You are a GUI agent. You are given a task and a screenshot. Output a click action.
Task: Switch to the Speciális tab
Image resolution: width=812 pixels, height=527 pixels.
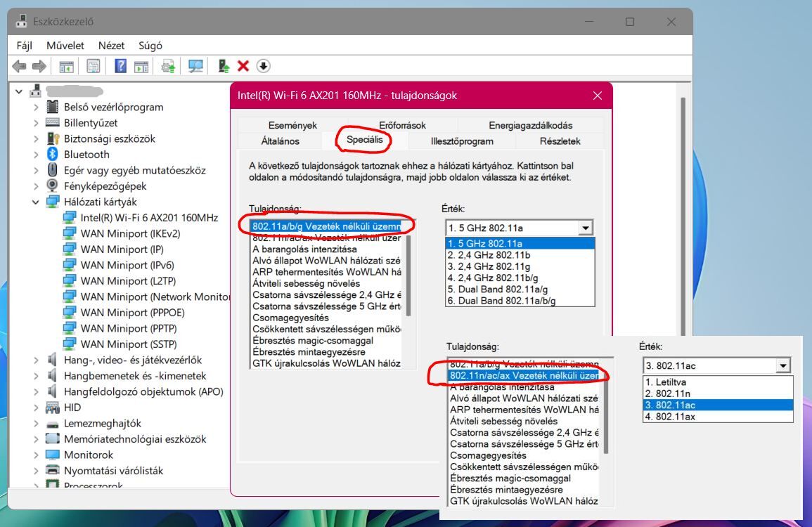coord(365,139)
